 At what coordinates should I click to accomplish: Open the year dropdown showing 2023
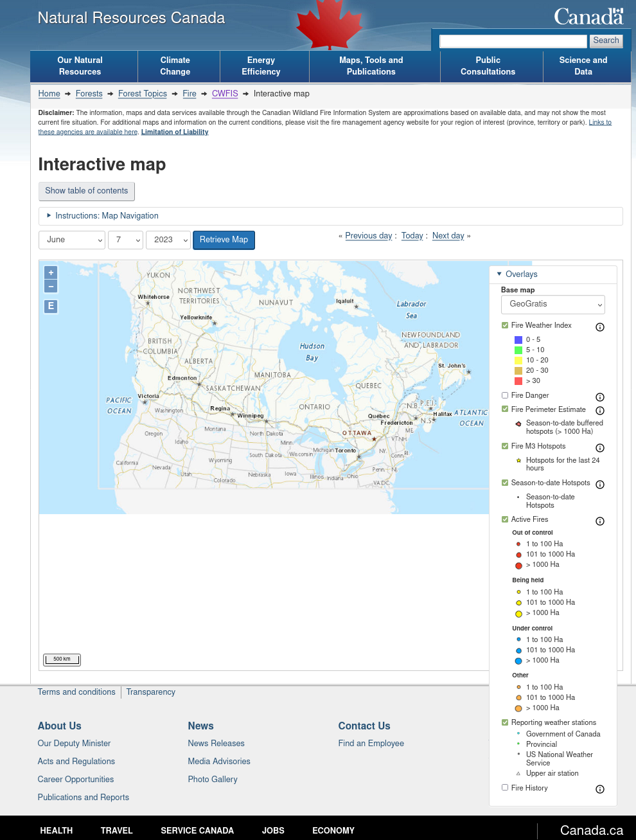click(x=168, y=240)
